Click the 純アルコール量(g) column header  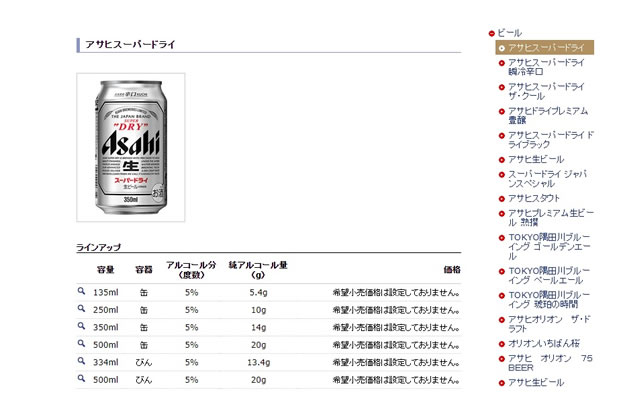tap(258, 270)
